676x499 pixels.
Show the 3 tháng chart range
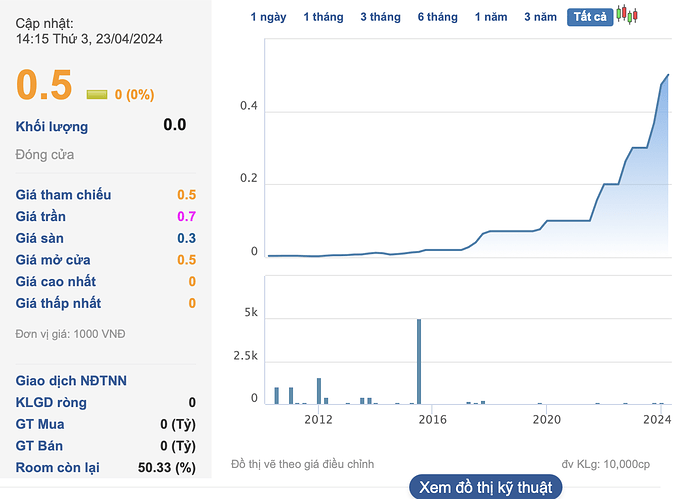[380, 17]
